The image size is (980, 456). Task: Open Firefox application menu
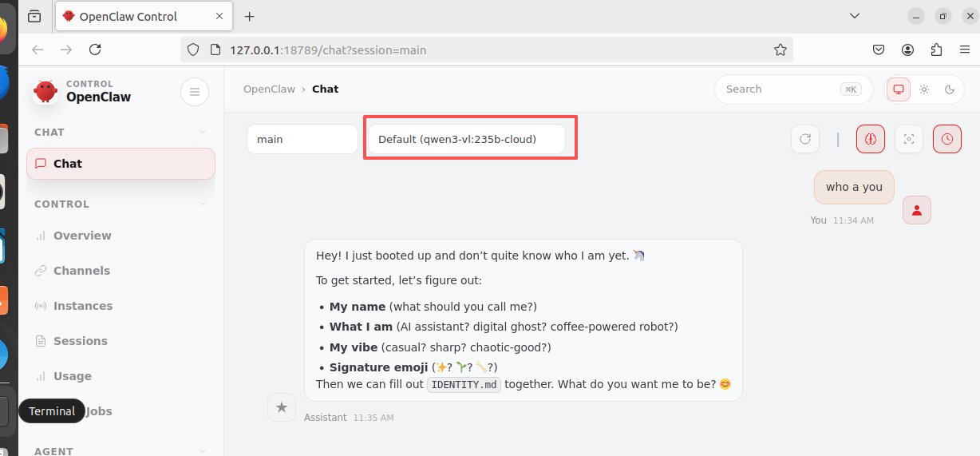coord(964,50)
